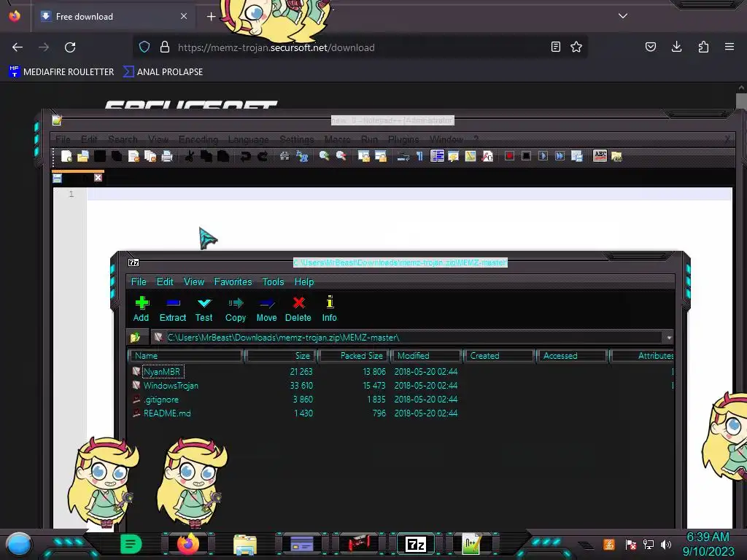Screen dimensions: 747x560
Task: Open the Document Map icon in Notepad++
Action: (x=471, y=156)
